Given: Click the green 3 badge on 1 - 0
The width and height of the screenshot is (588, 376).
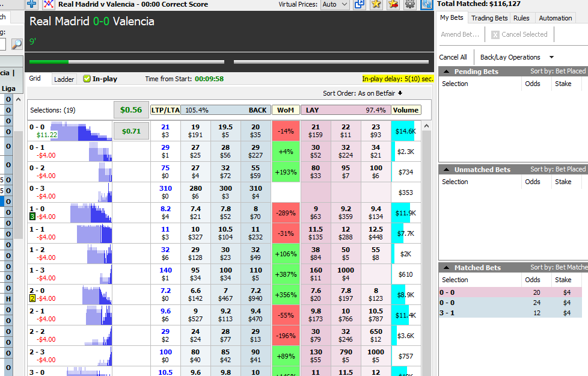Looking at the screenshot, I should coord(32,217).
